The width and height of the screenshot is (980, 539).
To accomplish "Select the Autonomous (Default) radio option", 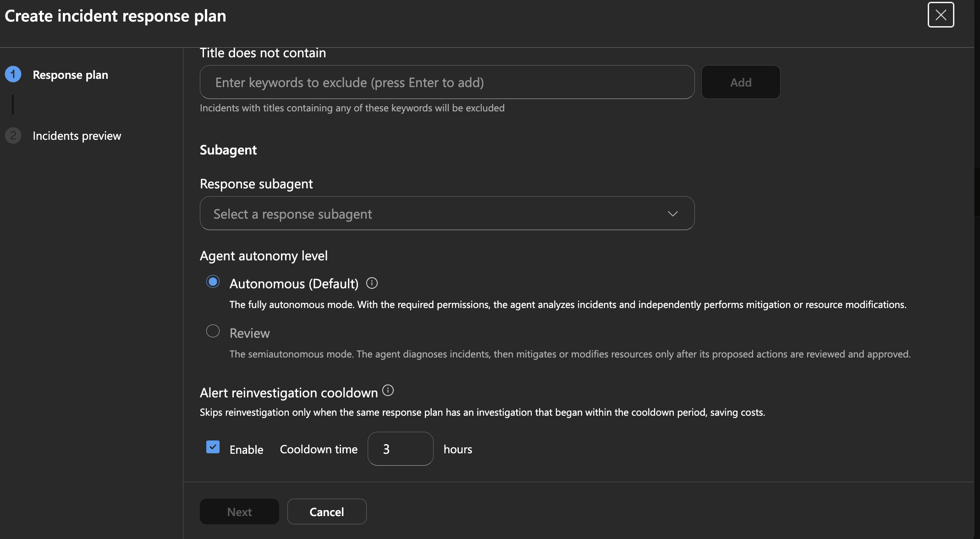I will 213,281.
